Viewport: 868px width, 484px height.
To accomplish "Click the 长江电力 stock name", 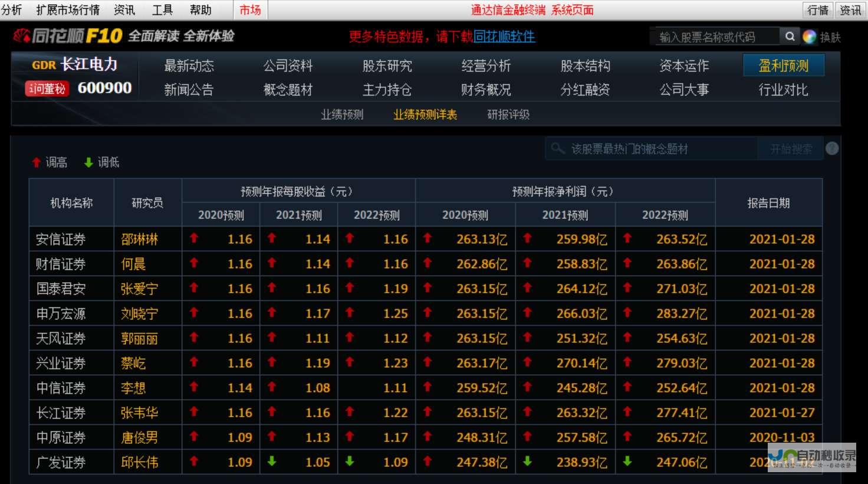I will 89,64.
